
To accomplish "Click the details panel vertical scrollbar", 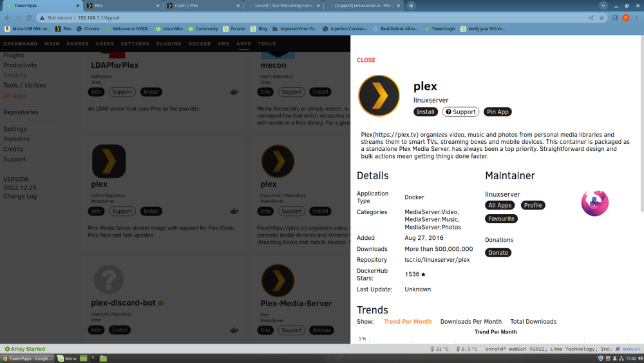I will [642, 123].
